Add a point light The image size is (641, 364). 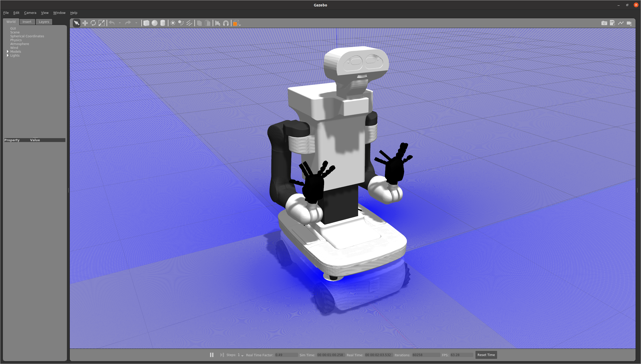(x=173, y=23)
